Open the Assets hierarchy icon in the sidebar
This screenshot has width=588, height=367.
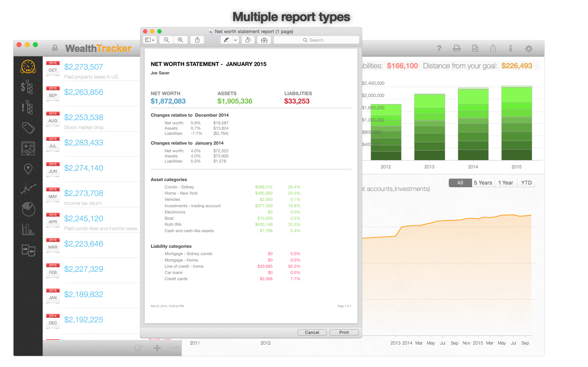click(27, 87)
